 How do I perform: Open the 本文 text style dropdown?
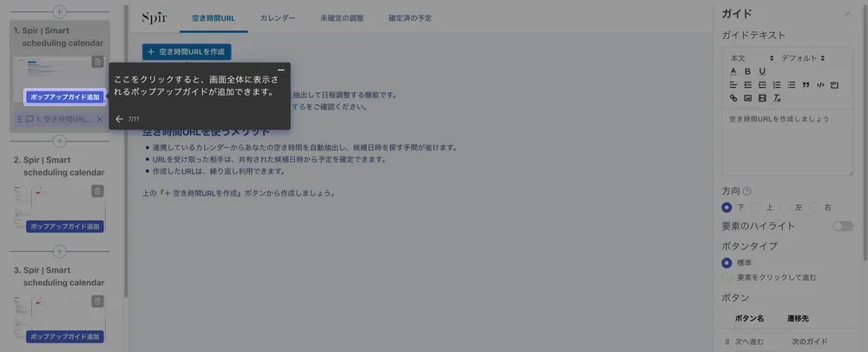click(751, 57)
